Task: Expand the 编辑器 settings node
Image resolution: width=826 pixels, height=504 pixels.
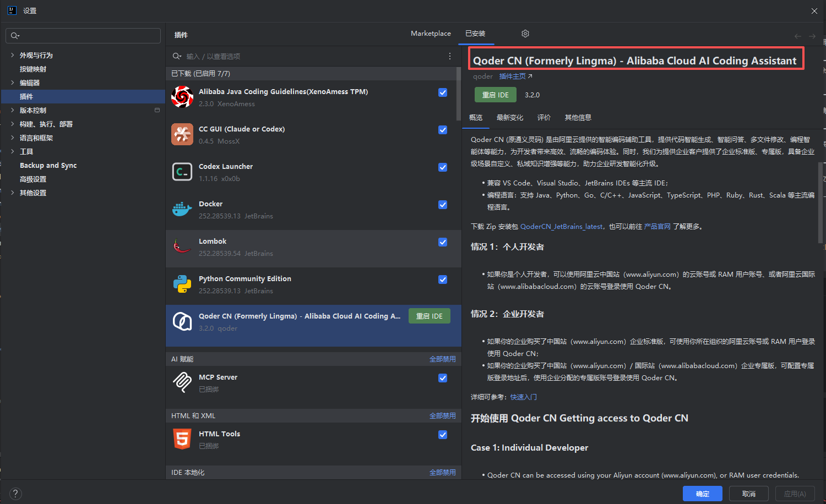Action: coord(12,83)
